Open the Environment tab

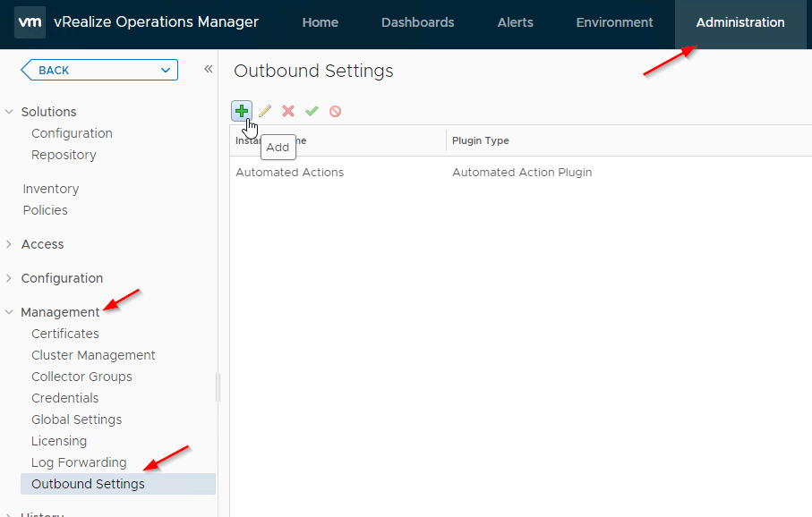[614, 22]
